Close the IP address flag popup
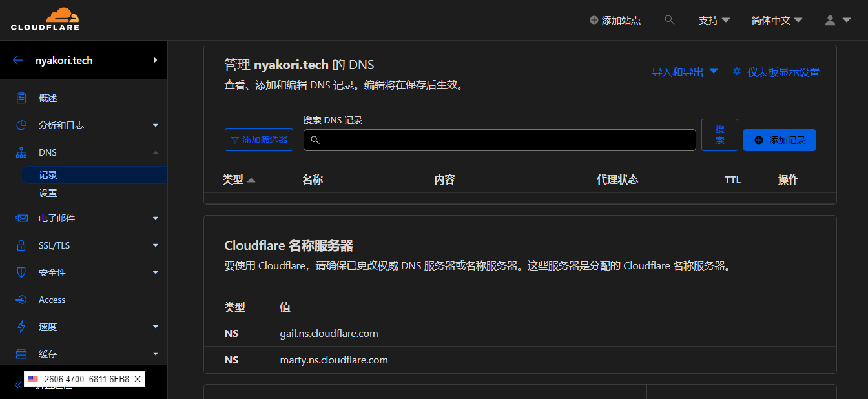Image resolution: width=868 pixels, height=399 pixels. click(137, 379)
